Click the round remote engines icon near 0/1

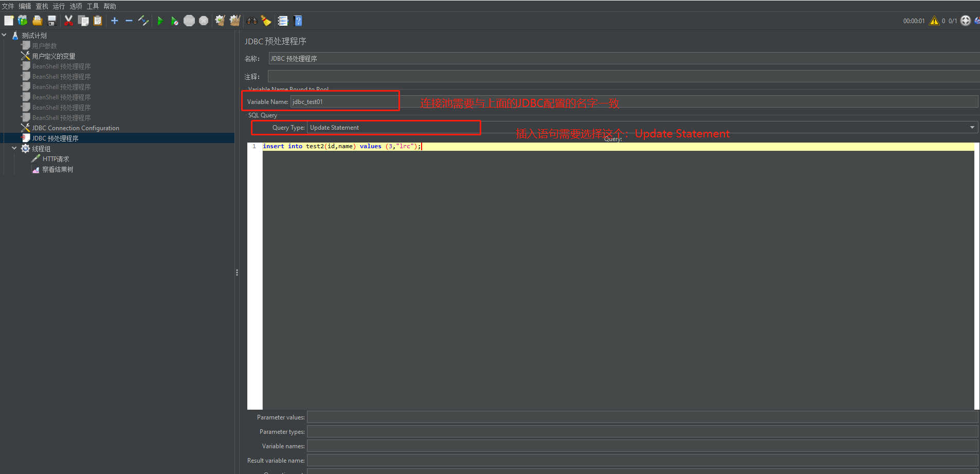pos(966,21)
